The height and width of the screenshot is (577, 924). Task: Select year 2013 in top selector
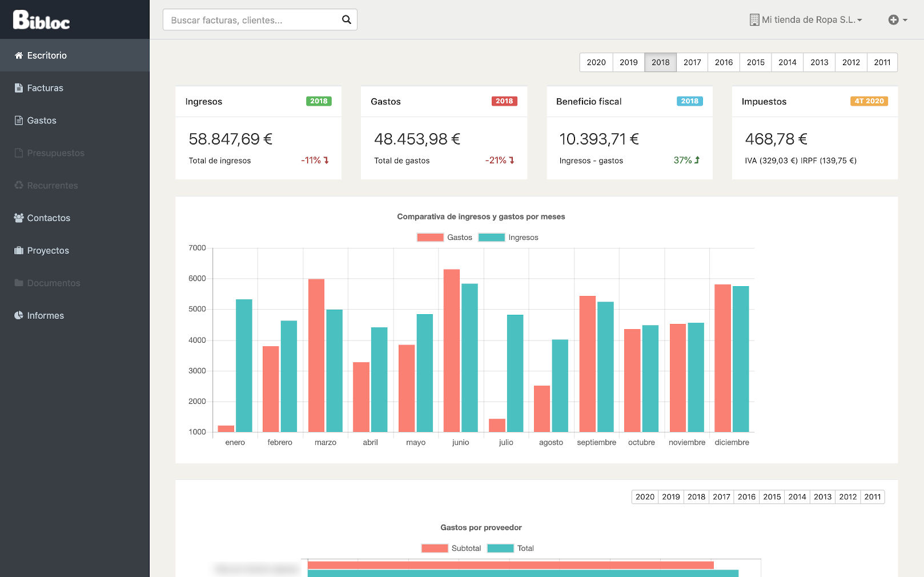click(819, 62)
